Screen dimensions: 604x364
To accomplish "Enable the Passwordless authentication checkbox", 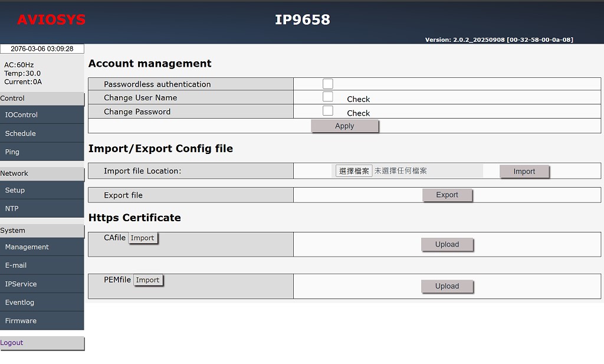I will [328, 84].
